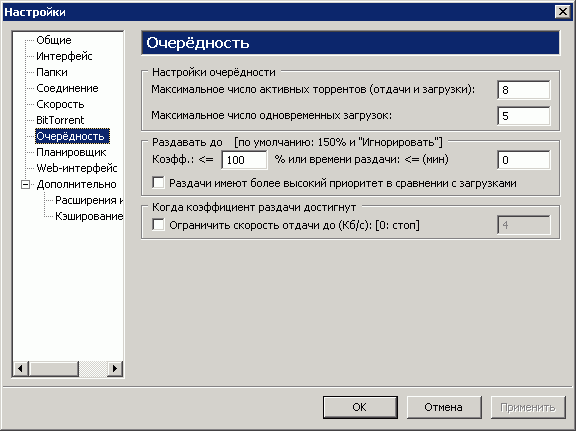Select Интерфейс in the settings tree
Screen dimensions: 576x431
(64, 56)
